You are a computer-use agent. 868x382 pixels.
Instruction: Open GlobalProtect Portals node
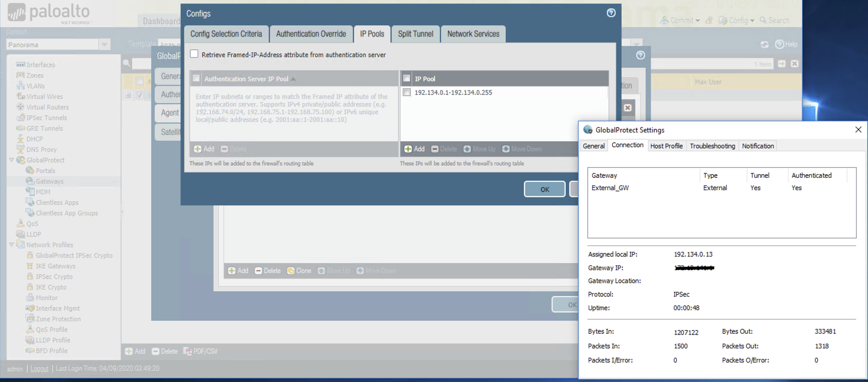pos(45,171)
